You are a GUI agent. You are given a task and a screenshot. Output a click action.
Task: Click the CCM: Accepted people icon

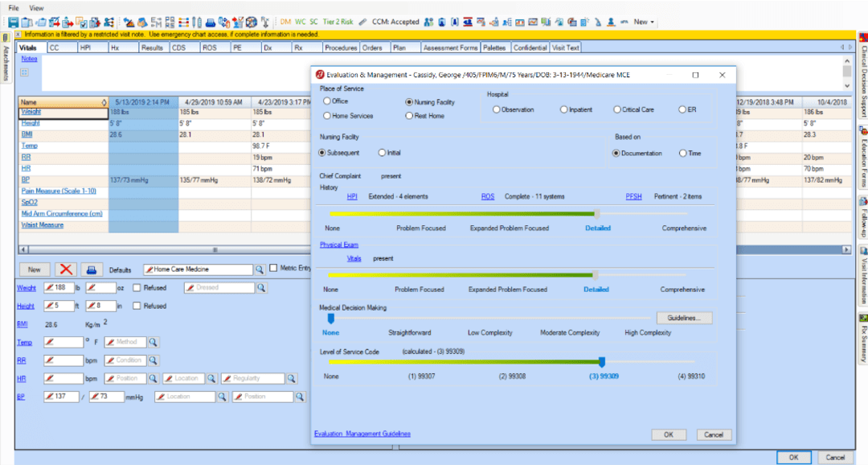click(x=429, y=22)
